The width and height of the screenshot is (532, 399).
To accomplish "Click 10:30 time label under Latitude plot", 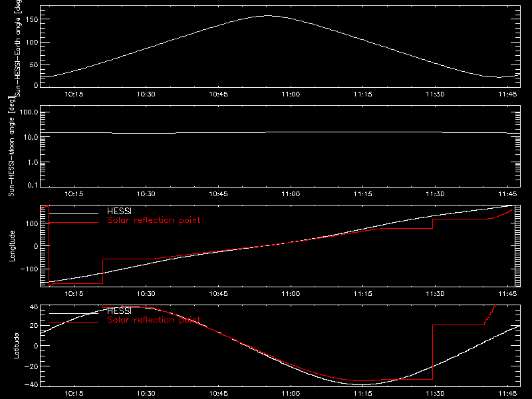I will click(146, 394).
